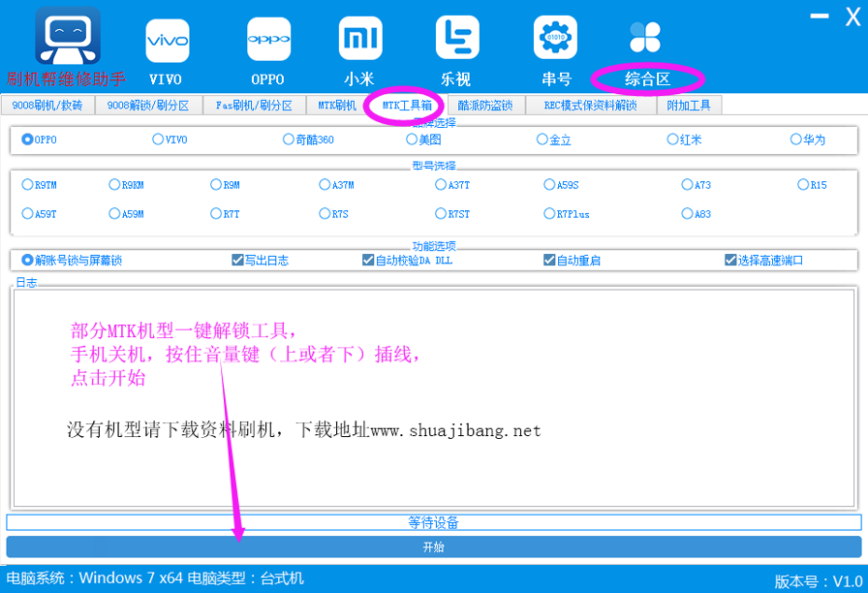Choose the A59T model

pyautogui.click(x=27, y=214)
